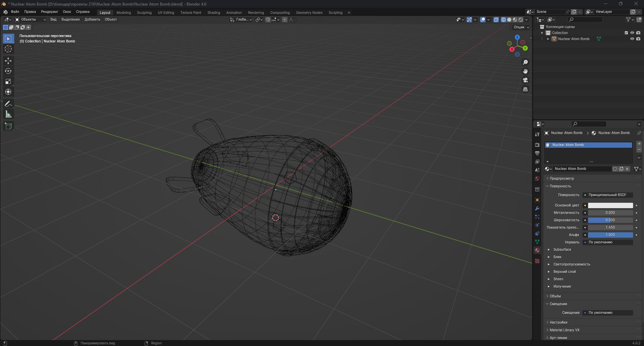Toggle the material fake user shield

615,169
